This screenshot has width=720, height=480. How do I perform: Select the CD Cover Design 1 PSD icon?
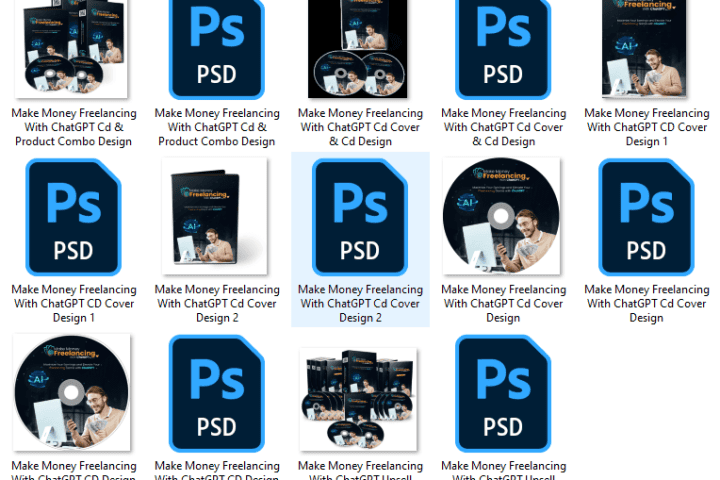tap(73, 217)
